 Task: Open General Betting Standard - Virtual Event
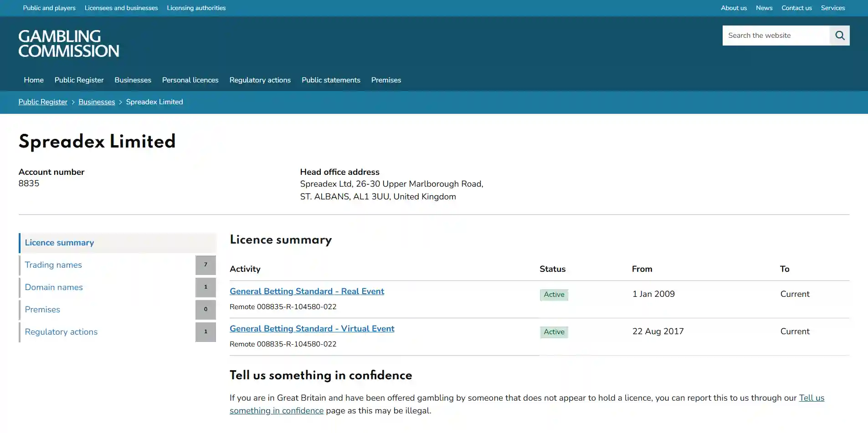[x=312, y=329]
